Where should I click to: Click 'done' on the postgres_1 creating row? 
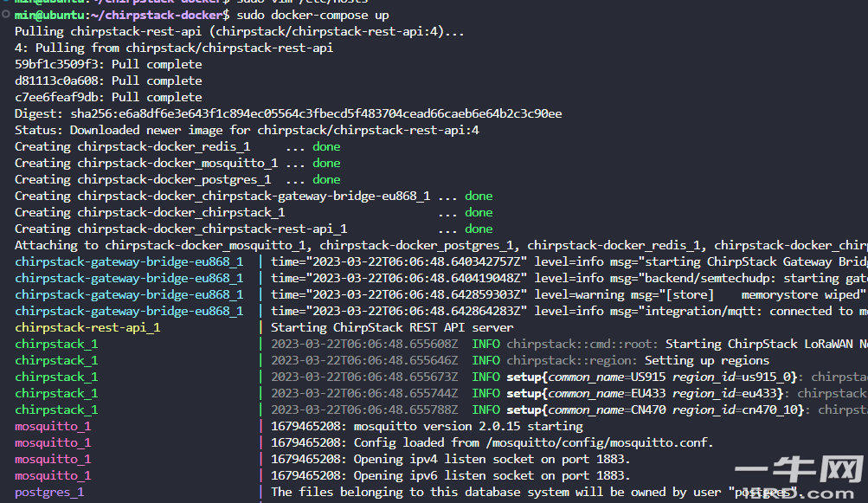326,179
